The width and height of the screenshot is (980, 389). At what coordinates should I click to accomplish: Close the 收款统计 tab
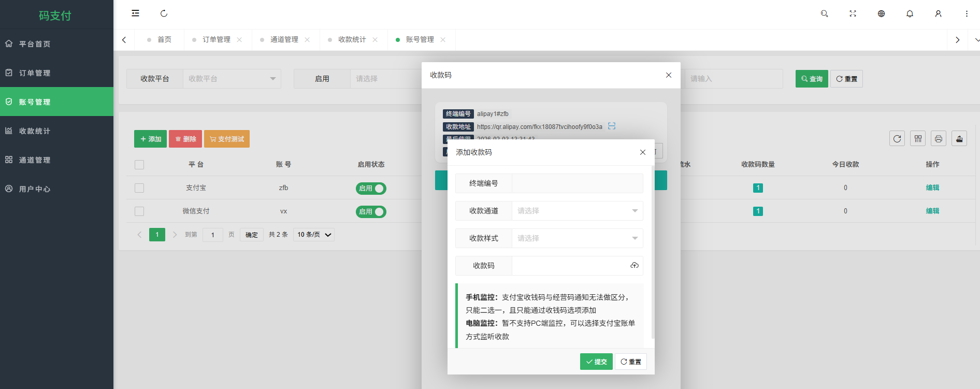[375, 40]
